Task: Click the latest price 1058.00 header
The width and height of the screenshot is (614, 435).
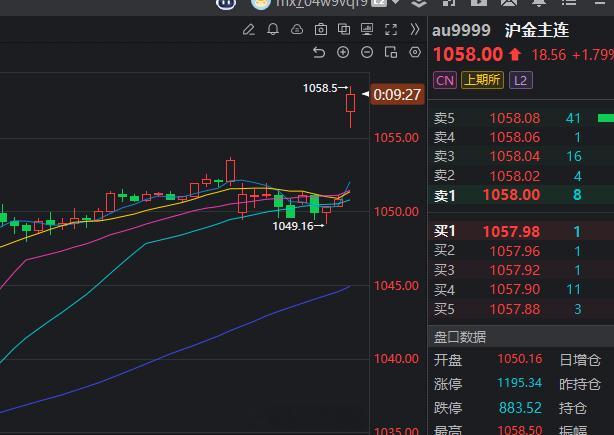Action: pos(468,54)
